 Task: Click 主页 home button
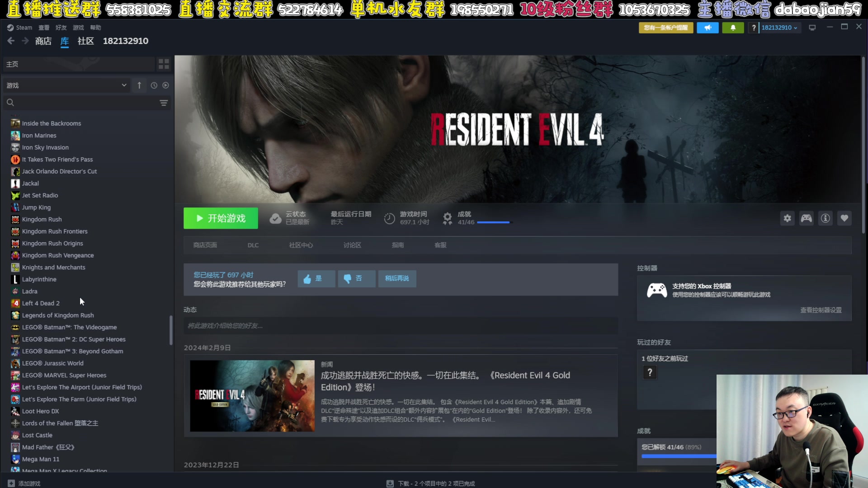[x=79, y=64]
